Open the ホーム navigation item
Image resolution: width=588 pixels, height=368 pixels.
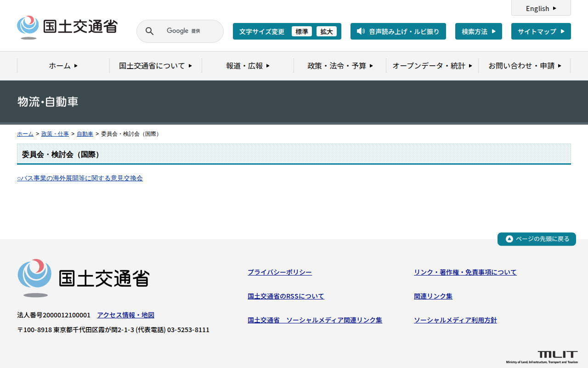63,66
